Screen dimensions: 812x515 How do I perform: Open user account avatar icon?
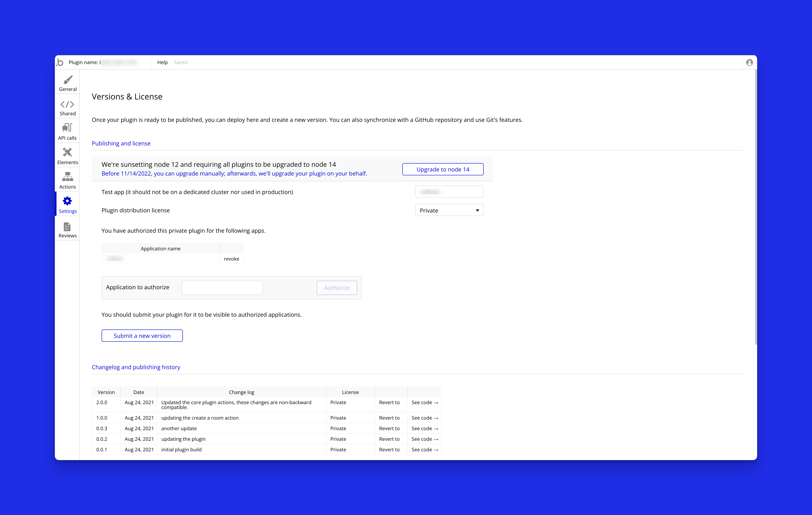[749, 62]
